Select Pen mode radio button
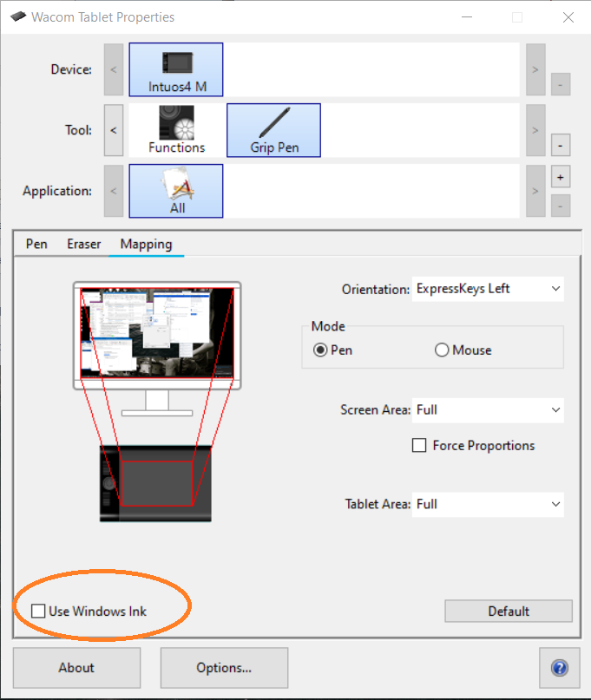Image resolution: width=591 pixels, height=700 pixels. coord(320,350)
